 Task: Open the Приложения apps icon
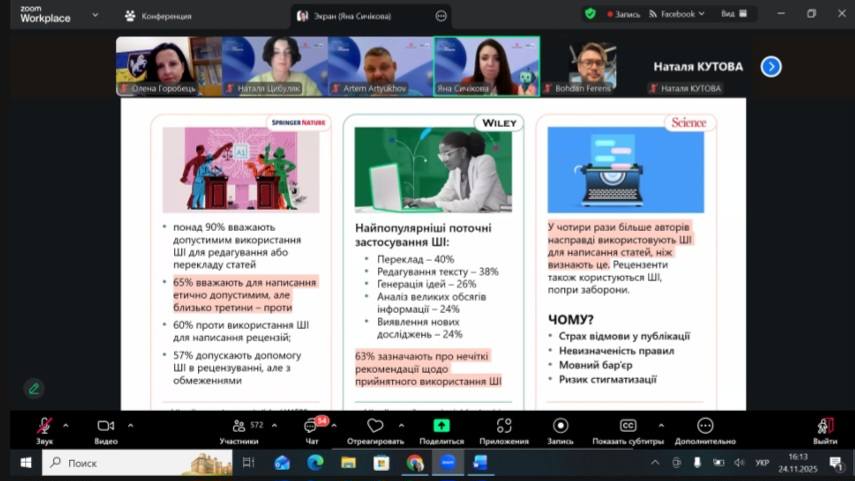[504, 426]
